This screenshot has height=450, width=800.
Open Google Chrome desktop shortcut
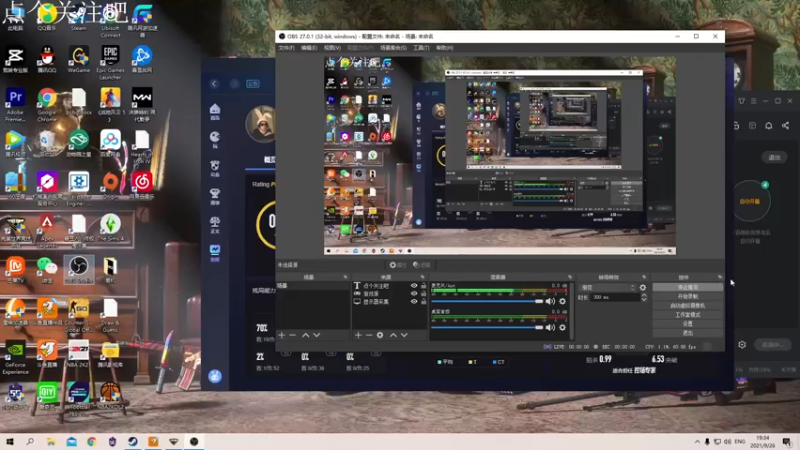(x=47, y=105)
